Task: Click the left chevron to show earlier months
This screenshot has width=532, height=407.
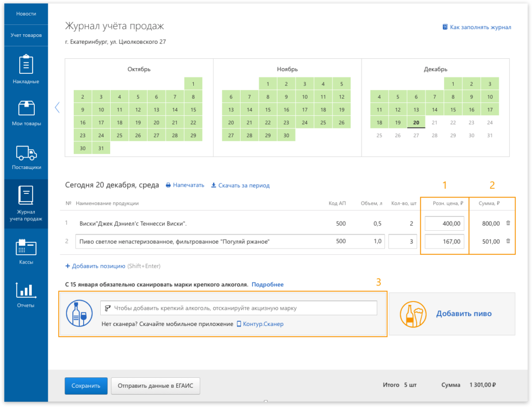Action: pos(57,107)
